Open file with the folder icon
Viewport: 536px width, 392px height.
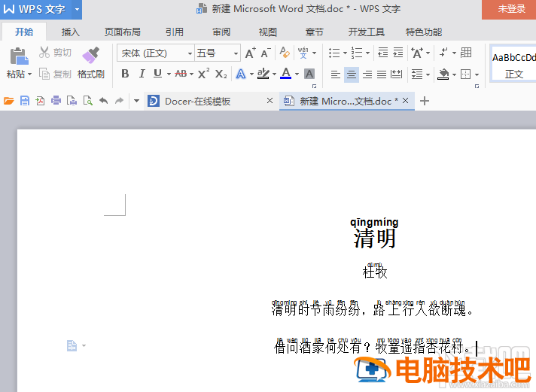click(x=9, y=101)
